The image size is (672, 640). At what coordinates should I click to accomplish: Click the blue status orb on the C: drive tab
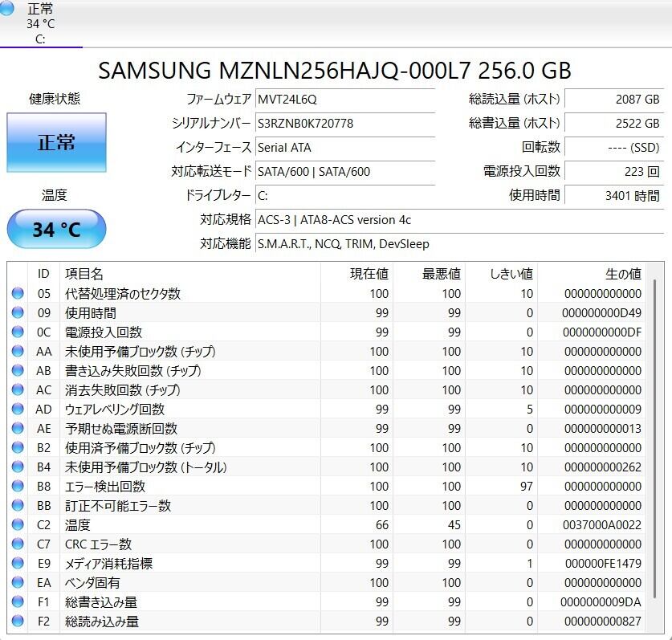coord(6,8)
